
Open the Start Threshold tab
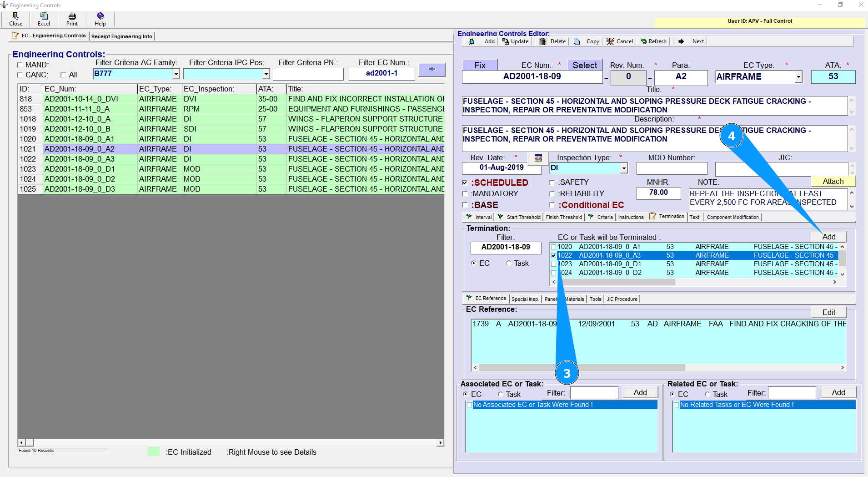click(x=523, y=217)
